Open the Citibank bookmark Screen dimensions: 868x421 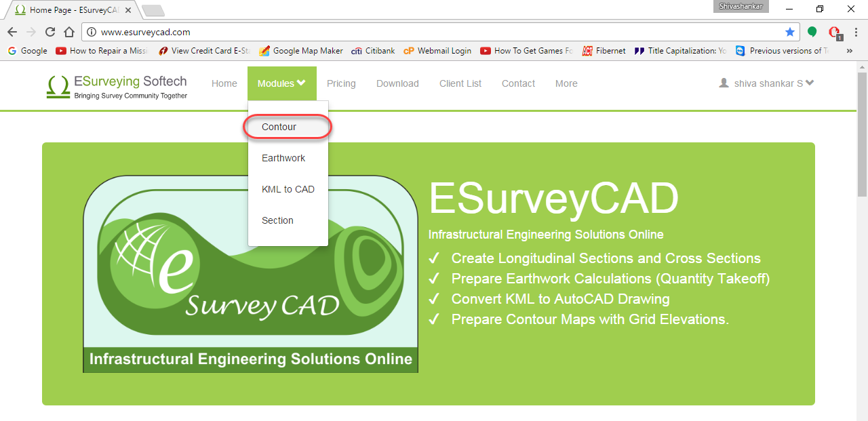click(x=373, y=51)
